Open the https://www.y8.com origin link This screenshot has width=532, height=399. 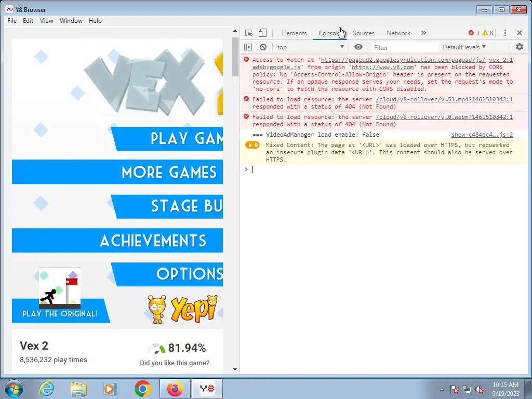pos(382,67)
